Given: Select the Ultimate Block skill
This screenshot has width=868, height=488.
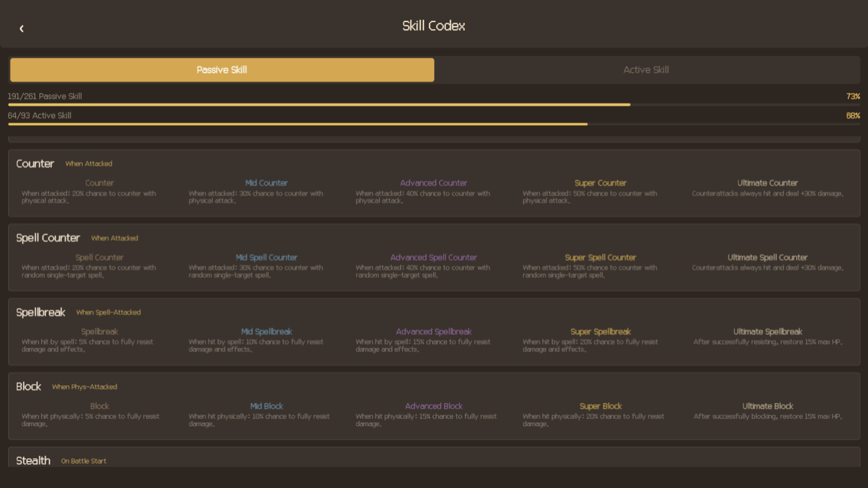Looking at the screenshot, I should (x=768, y=406).
